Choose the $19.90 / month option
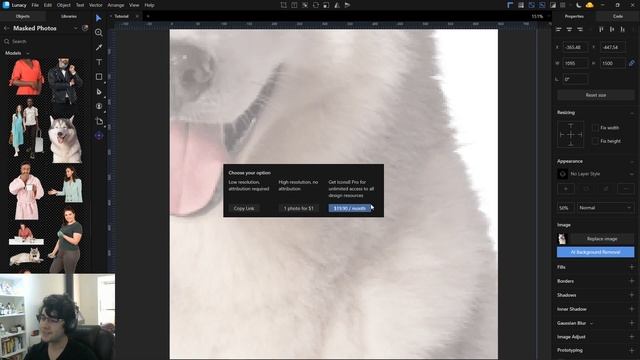 pos(350,208)
